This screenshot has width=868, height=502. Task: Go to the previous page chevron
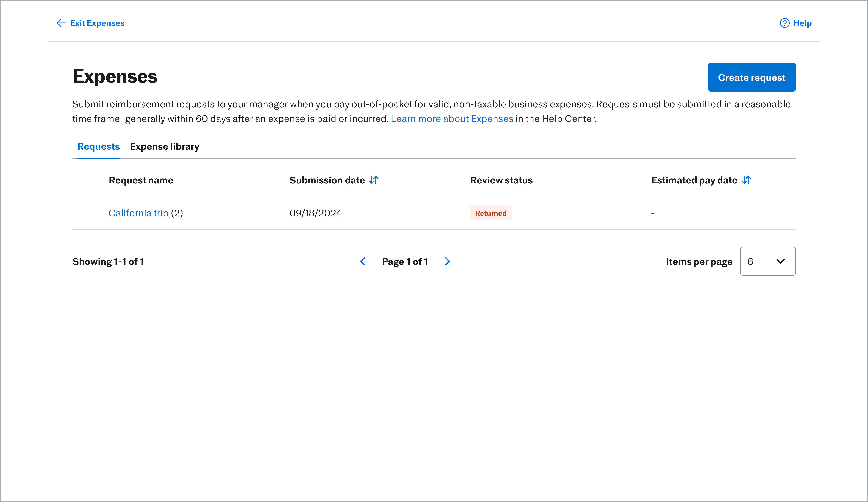pyautogui.click(x=363, y=261)
